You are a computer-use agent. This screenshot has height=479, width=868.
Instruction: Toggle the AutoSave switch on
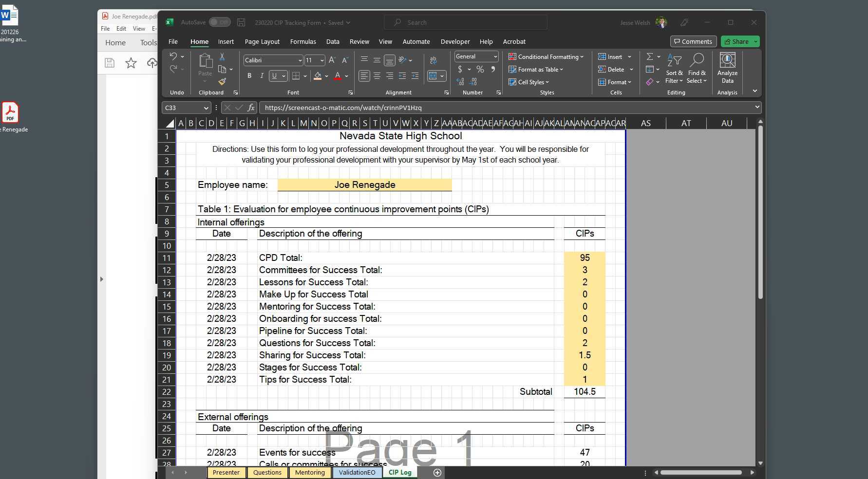point(219,22)
